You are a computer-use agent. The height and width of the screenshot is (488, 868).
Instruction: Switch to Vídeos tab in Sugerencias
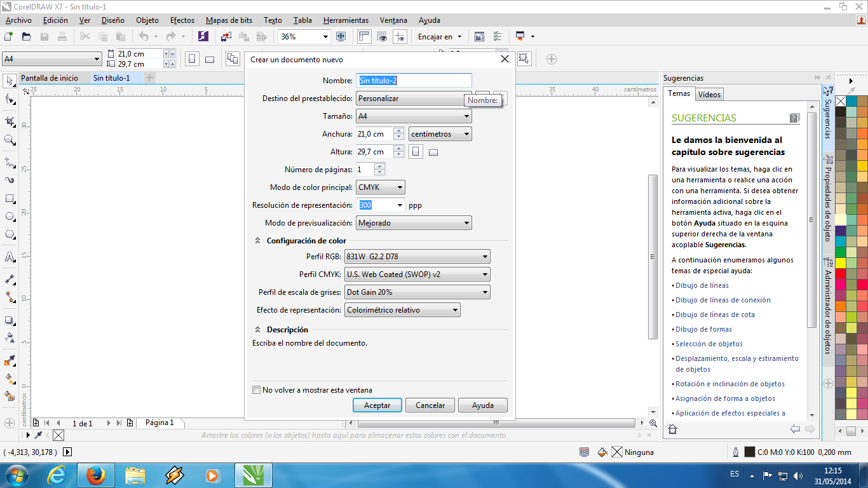[709, 94]
